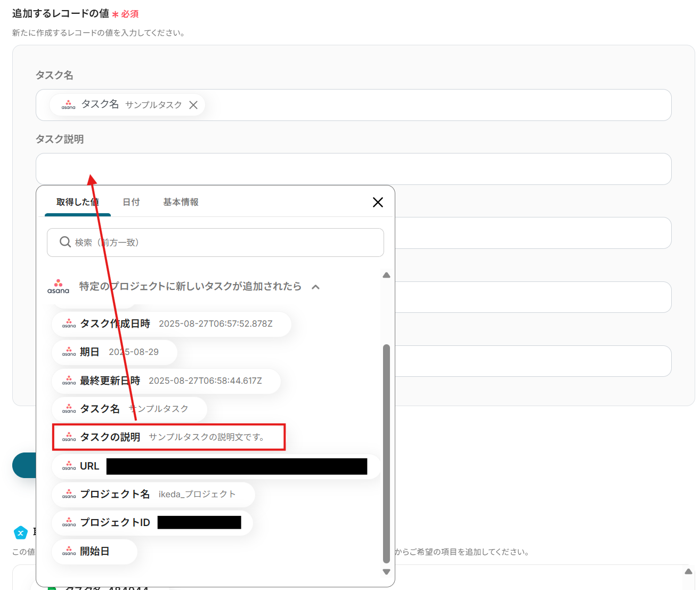This screenshot has height=590, width=700.
Task: Select the 期日 2025-08-29 chip
Action: click(x=115, y=352)
